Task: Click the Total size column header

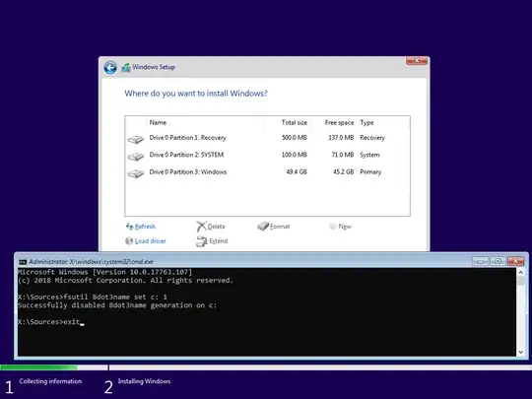Action: coord(295,122)
